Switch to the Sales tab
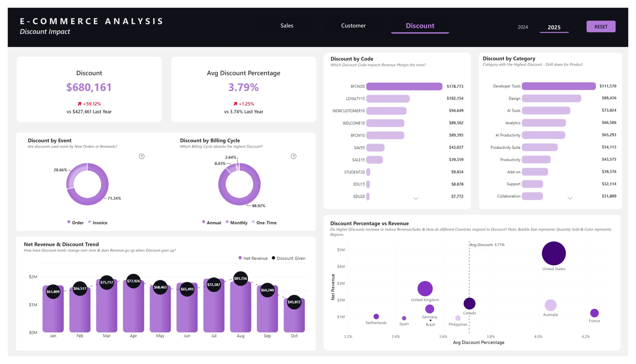 point(287,26)
